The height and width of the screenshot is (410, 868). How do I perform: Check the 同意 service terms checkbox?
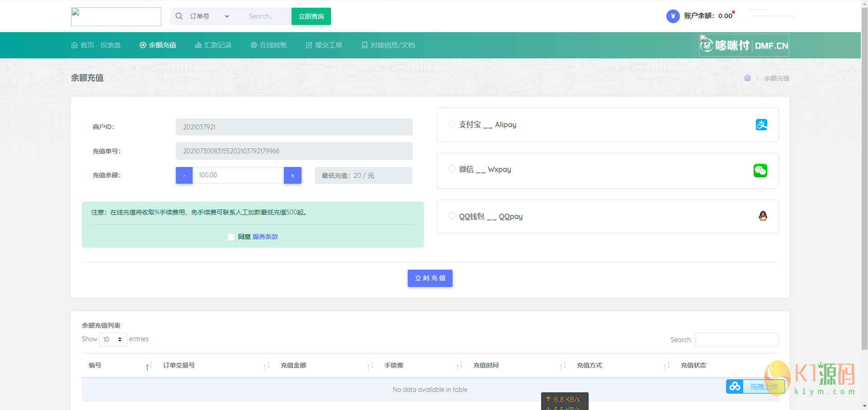[x=231, y=237]
